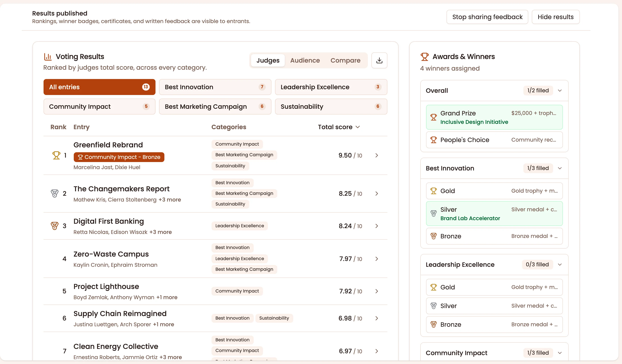Click the silver medal icon beside rank 2
This screenshot has height=364, width=622.
[x=55, y=194]
